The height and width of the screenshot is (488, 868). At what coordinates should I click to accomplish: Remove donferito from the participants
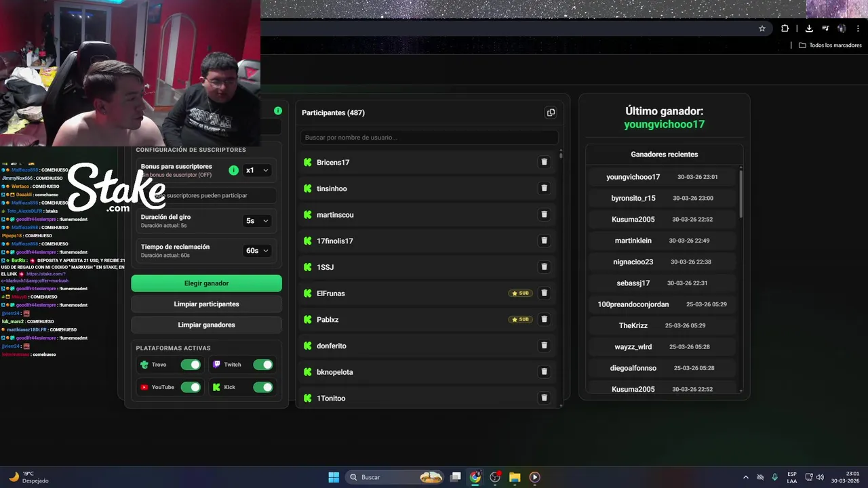pos(544,346)
